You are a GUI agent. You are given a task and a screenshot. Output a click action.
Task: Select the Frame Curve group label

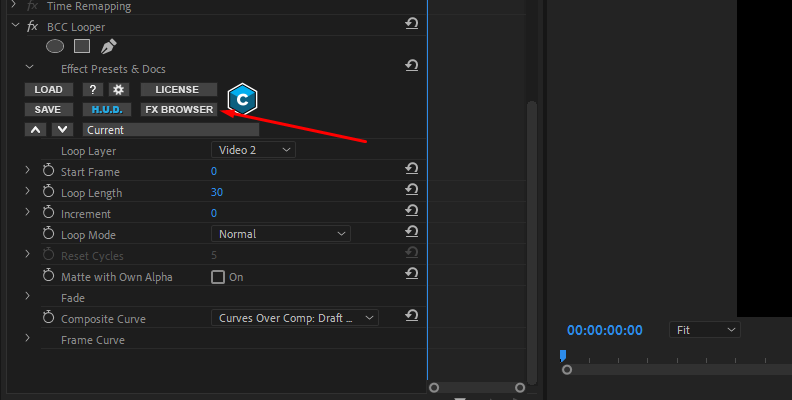click(93, 340)
